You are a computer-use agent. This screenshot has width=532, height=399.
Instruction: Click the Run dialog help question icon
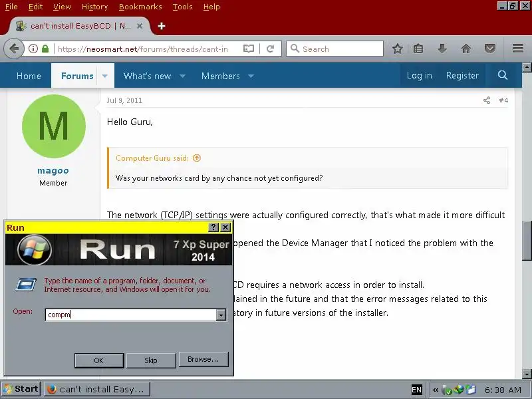click(x=213, y=227)
